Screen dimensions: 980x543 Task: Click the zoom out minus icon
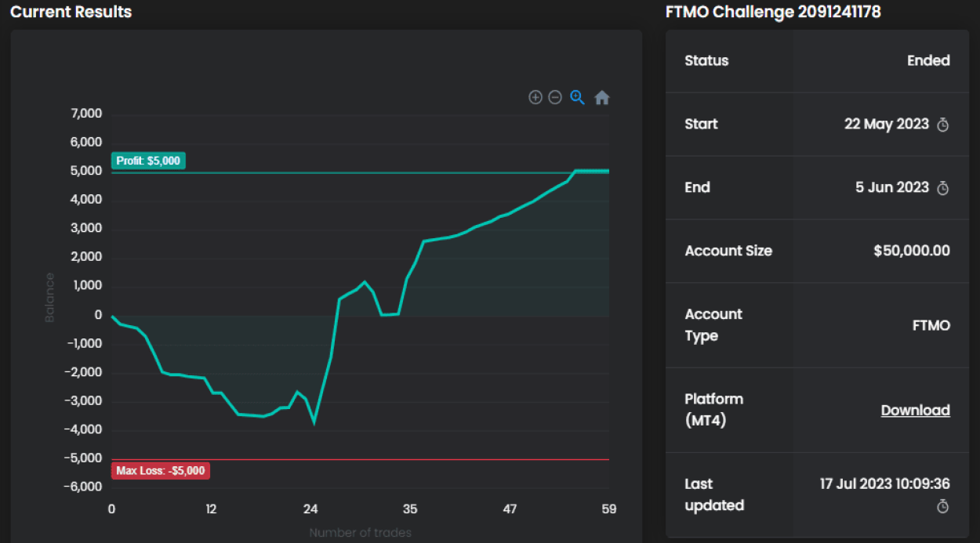coord(555,97)
